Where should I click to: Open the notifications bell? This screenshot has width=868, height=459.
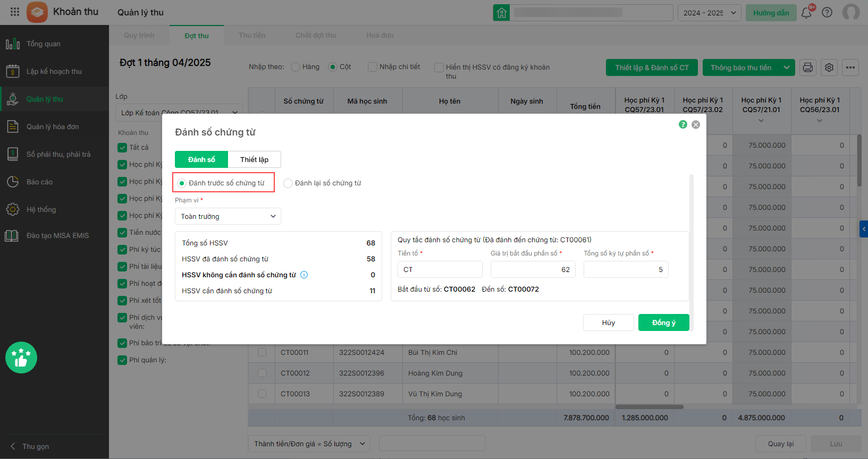[x=806, y=13]
